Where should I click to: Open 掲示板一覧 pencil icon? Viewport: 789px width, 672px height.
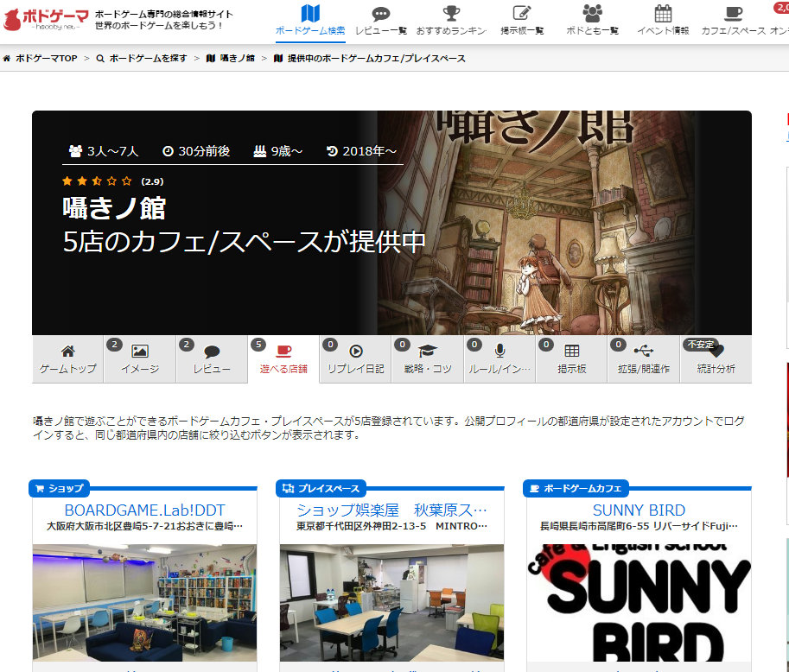coord(522,13)
